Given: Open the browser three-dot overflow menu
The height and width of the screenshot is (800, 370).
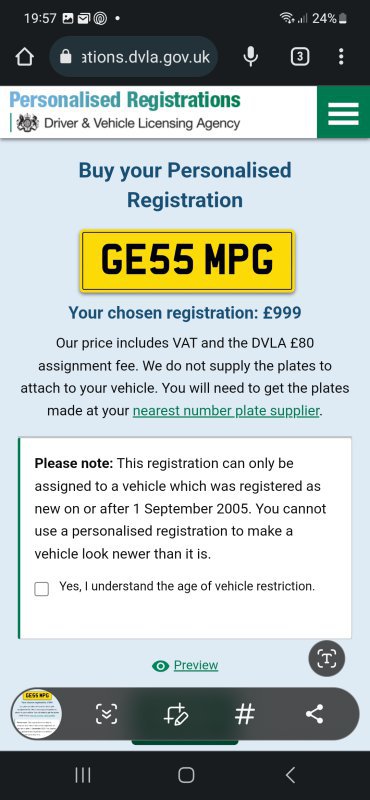Looking at the screenshot, I should tap(341, 57).
